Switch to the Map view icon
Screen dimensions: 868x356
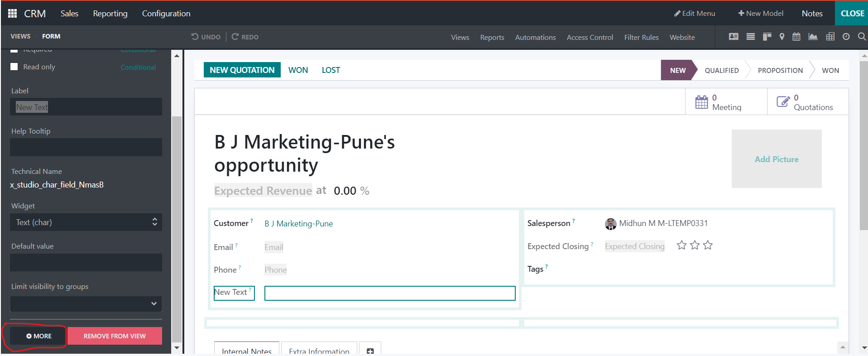[x=782, y=37]
